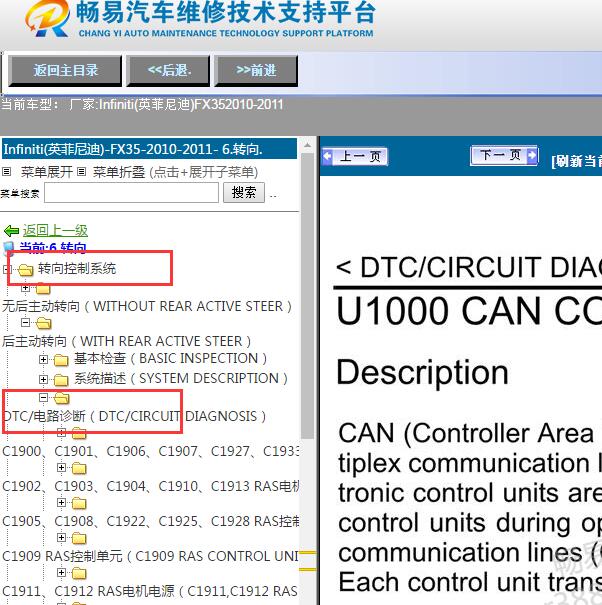The width and height of the screenshot is (602, 605).
Task: Open C1909 RAS控制单元 entry
Action: tap(150, 556)
